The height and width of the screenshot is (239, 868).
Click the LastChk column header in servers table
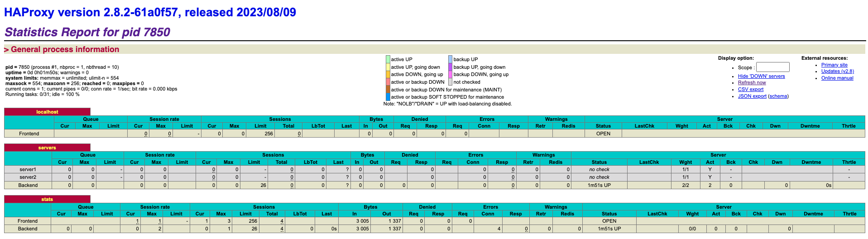[649, 162]
